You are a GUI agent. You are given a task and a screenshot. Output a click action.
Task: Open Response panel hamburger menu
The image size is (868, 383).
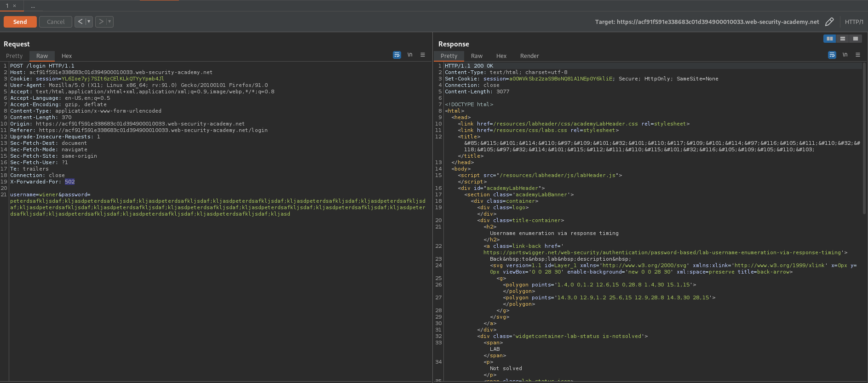click(x=858, y=55)
